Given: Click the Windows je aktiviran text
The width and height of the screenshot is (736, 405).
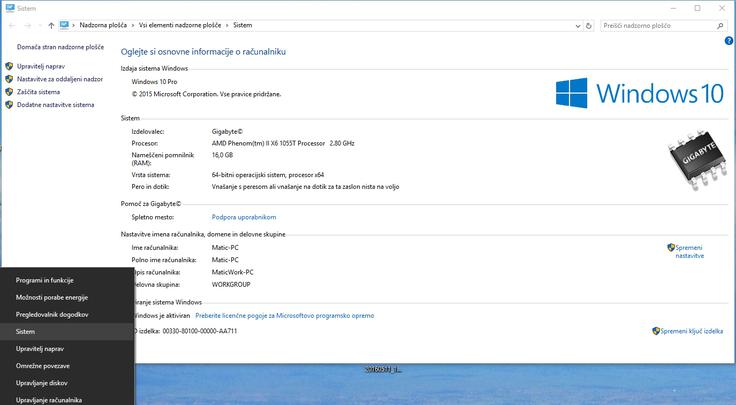Looking at the screenshot, I should click(162, 315).
